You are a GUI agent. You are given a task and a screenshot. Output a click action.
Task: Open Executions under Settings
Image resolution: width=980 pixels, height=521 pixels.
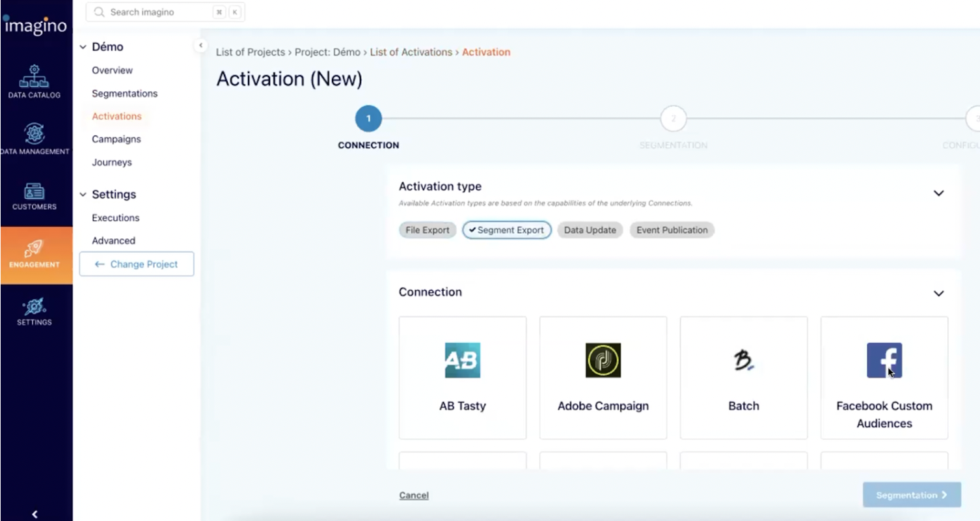115,218
